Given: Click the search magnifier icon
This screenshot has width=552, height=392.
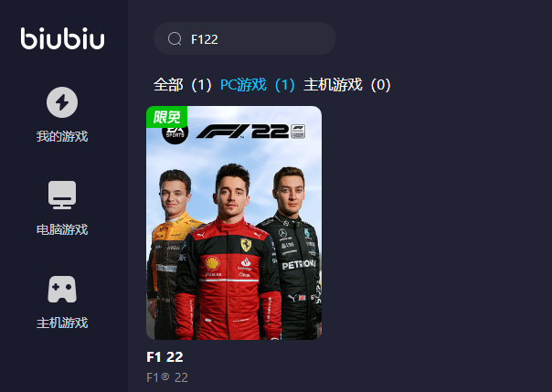Looking at the screenshot, I should tap(175, 38).
